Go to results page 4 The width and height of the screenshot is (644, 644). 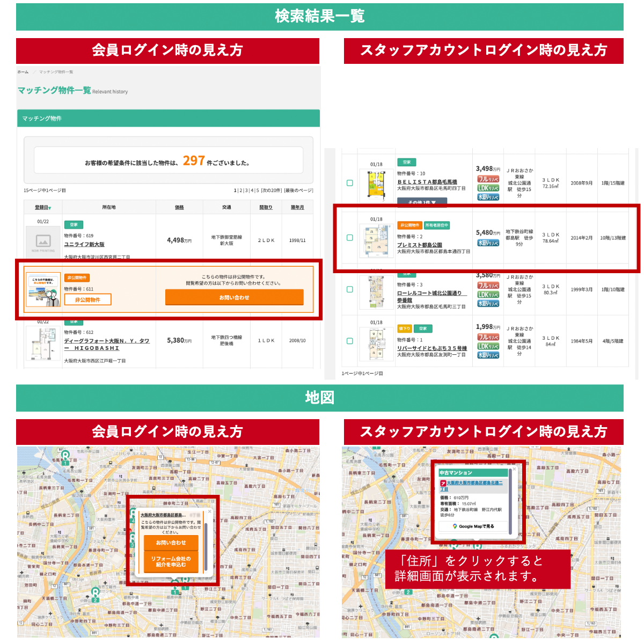click(252, 191)
